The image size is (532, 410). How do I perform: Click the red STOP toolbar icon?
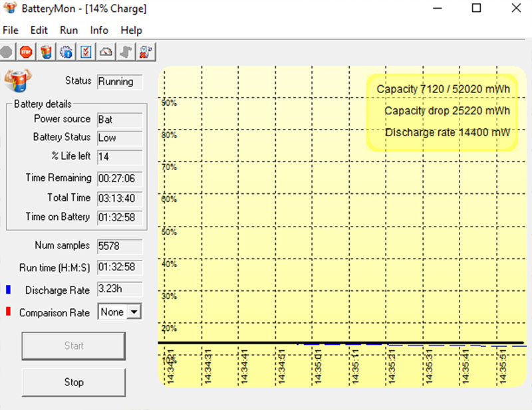click(25, 51)
